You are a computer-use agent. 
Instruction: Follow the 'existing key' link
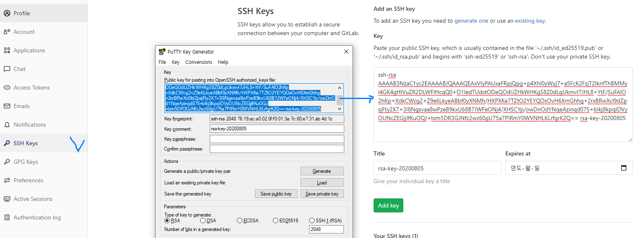(x=530, y=21)
